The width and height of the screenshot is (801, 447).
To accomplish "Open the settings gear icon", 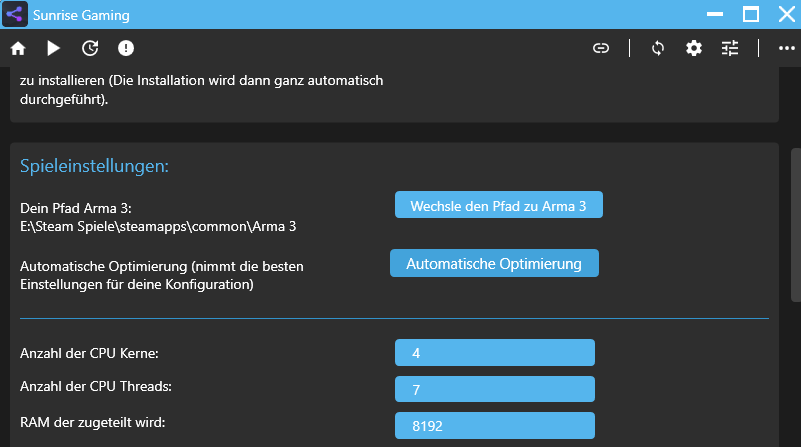I will pos(694,48).
